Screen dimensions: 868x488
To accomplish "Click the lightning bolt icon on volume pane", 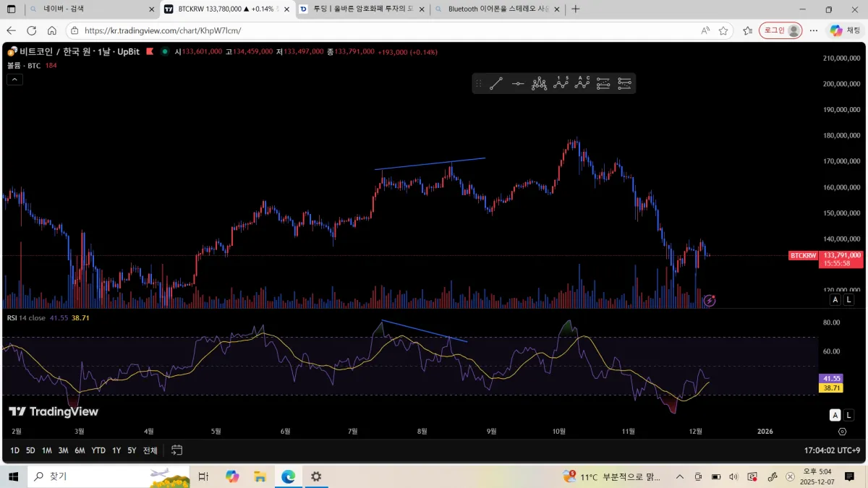I will click(710, 300).
